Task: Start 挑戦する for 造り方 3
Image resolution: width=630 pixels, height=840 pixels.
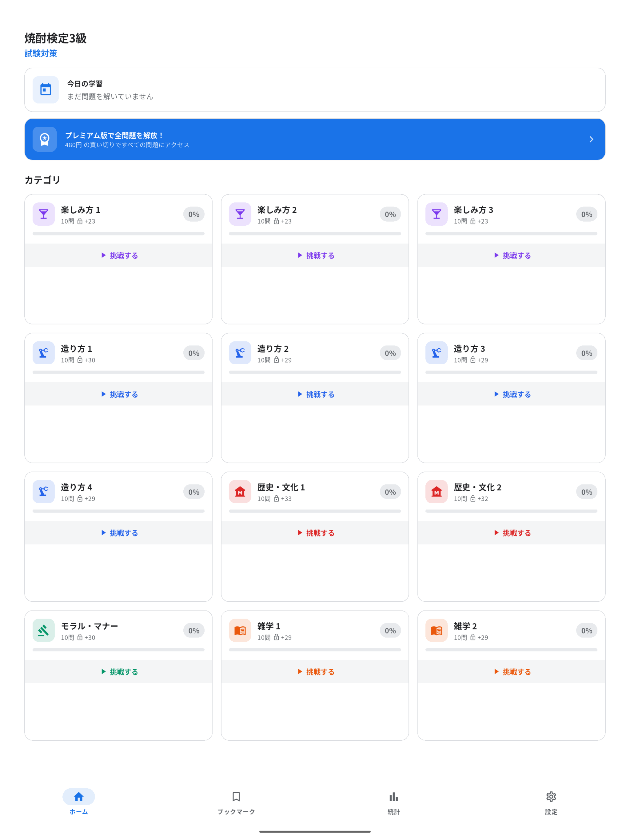Action: [x=512, y=394]
